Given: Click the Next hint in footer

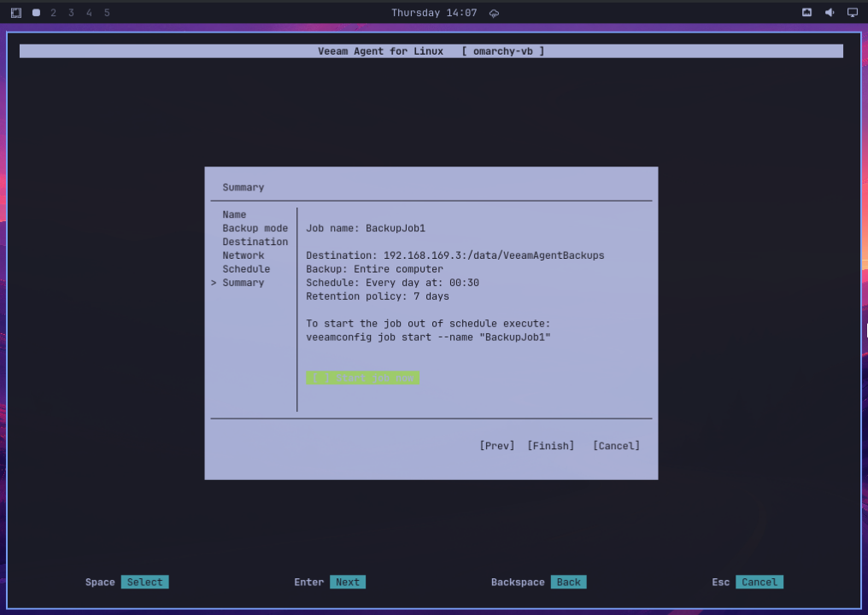Looking at the screenshot, I should [348, 583].
